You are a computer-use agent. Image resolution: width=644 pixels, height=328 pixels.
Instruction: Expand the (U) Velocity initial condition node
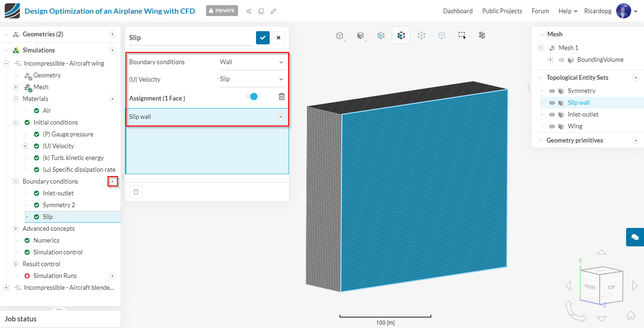[25, 146]
